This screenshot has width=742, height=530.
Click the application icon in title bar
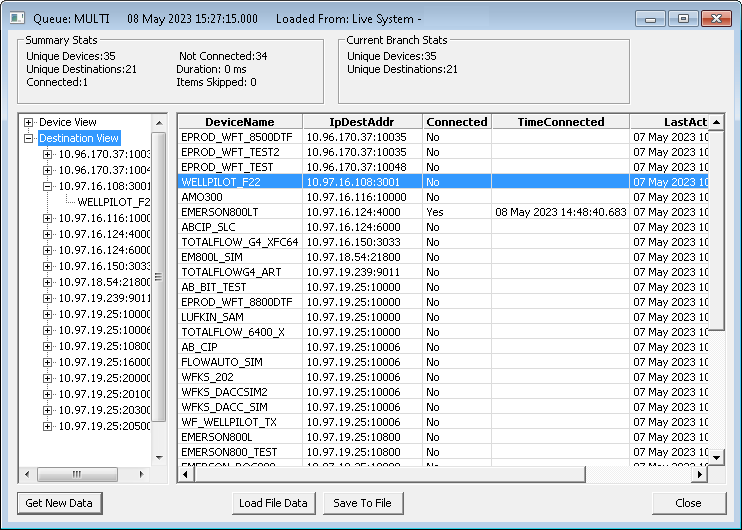(17, 18)
